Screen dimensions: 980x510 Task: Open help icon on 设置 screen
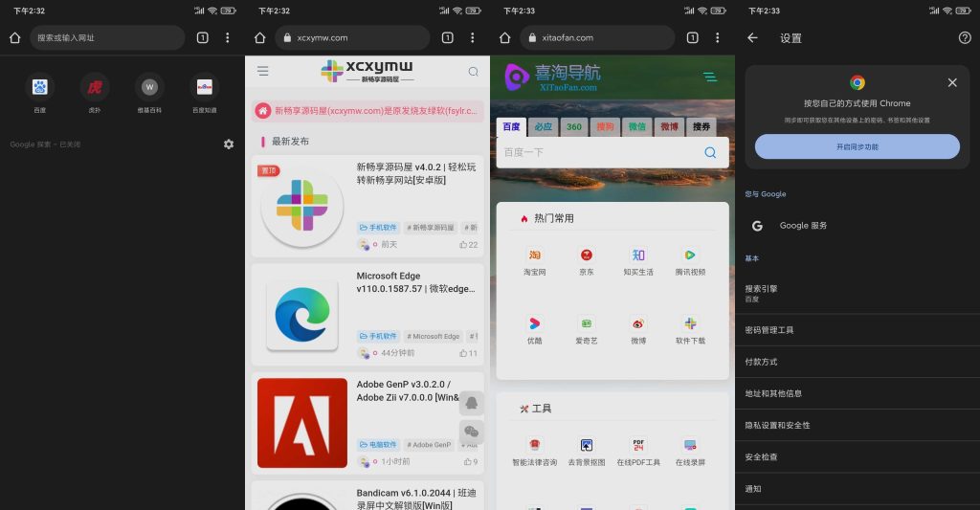[965, 37]
